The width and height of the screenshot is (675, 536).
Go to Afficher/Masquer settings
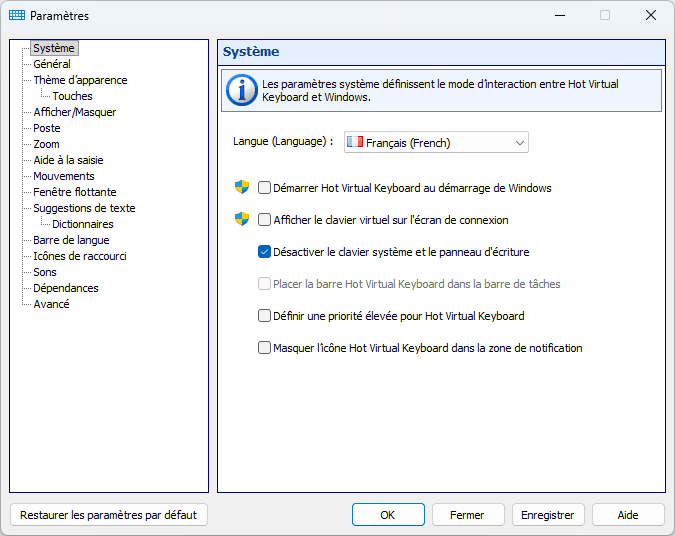click(75, 112)
